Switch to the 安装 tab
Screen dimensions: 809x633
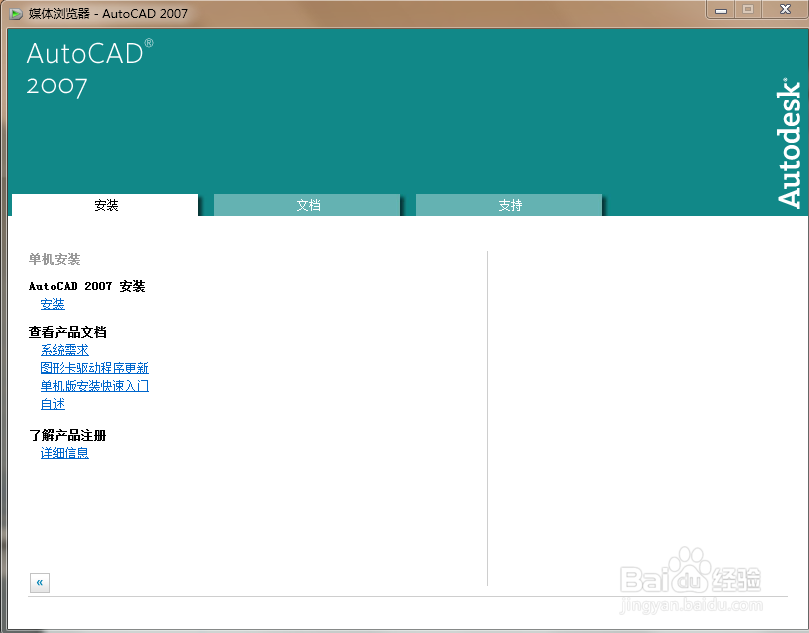105,205
